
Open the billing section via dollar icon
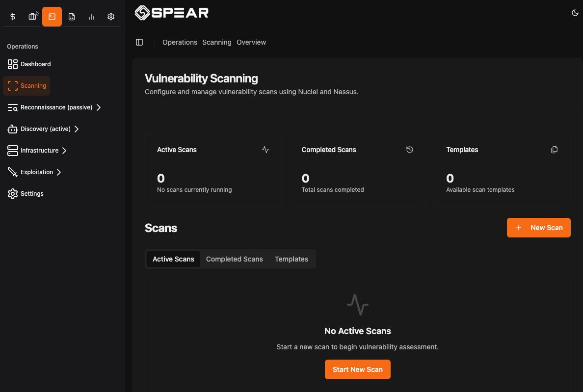pos(13,16)
